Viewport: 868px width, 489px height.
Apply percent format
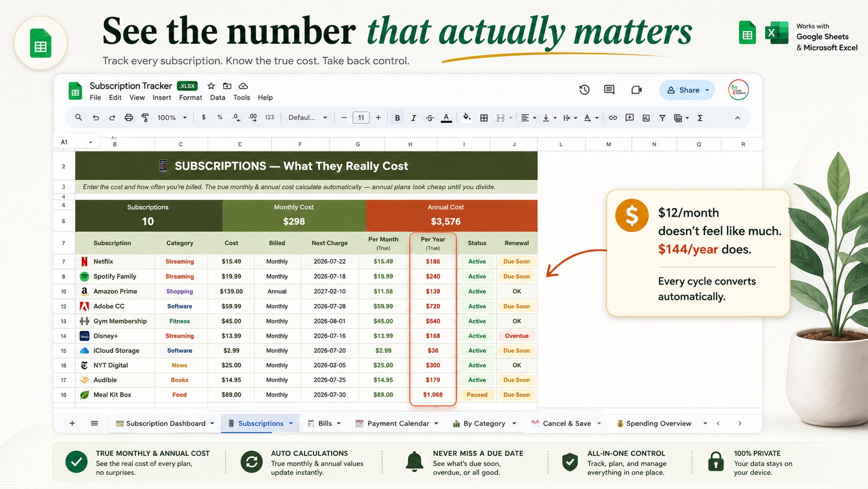click(x=220, y=117)
